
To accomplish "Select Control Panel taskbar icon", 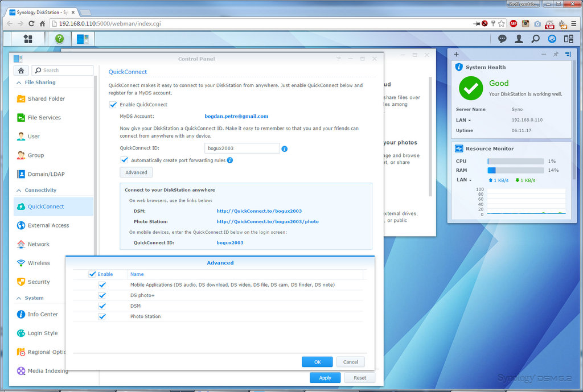I will [x=83, y=39].
